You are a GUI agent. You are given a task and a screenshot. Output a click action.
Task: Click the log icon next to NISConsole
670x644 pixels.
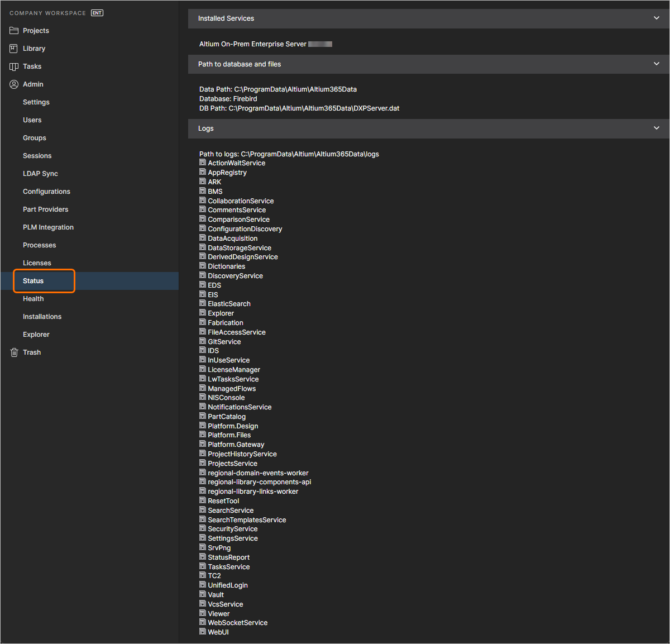(x=202, y=397)
